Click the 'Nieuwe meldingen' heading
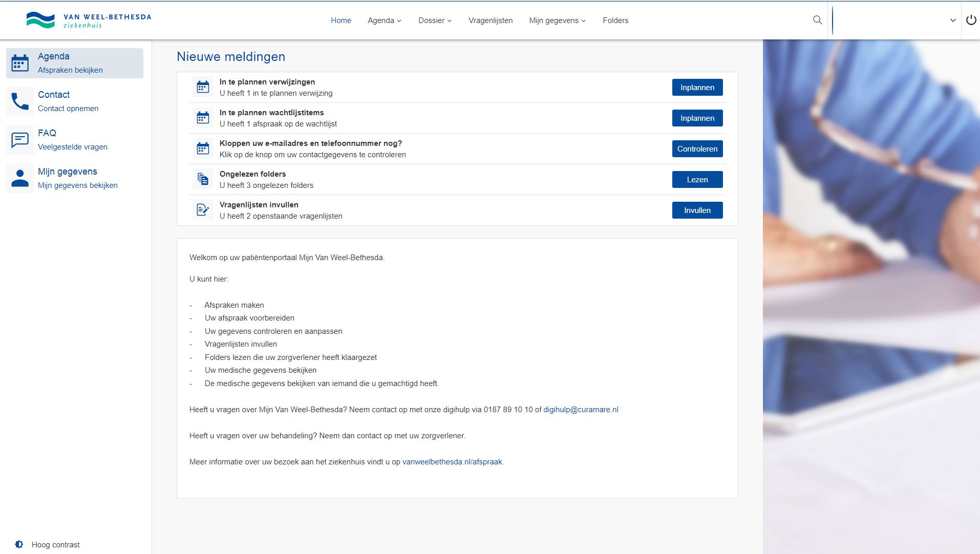This screenshot has height=554, width=980. click(x=231, y=57)
